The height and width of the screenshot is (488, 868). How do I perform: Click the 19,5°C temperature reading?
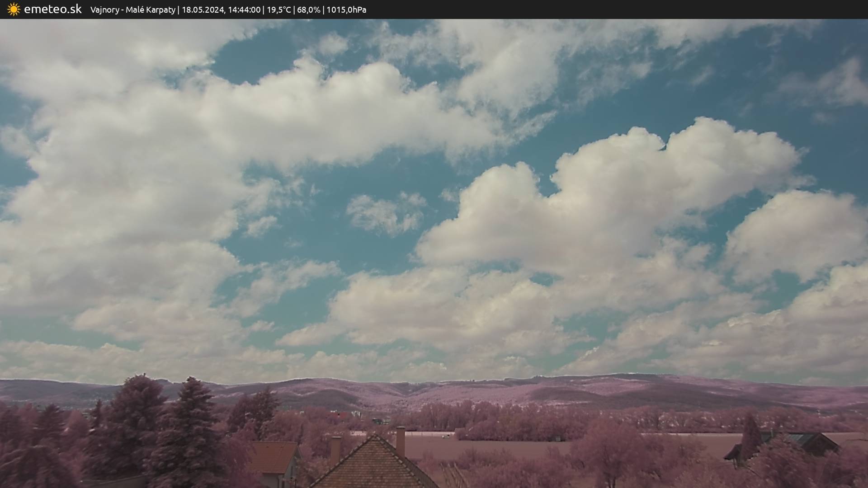click(278, 9)
